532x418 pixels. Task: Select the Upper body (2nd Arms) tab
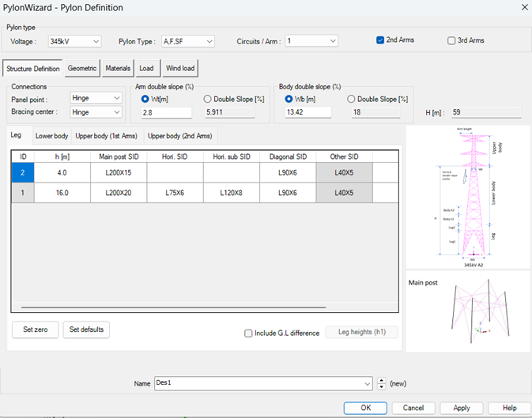(179, 136)
